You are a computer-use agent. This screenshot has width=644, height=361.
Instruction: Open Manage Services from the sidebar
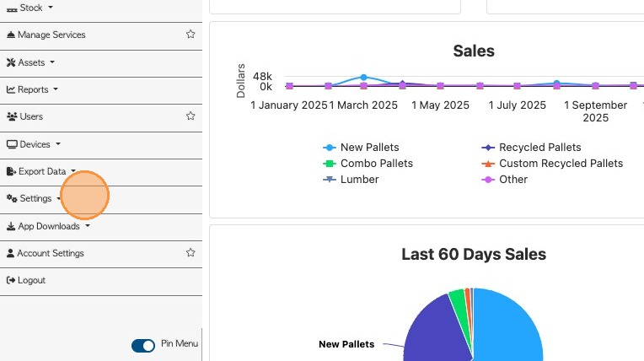point(51,35)
